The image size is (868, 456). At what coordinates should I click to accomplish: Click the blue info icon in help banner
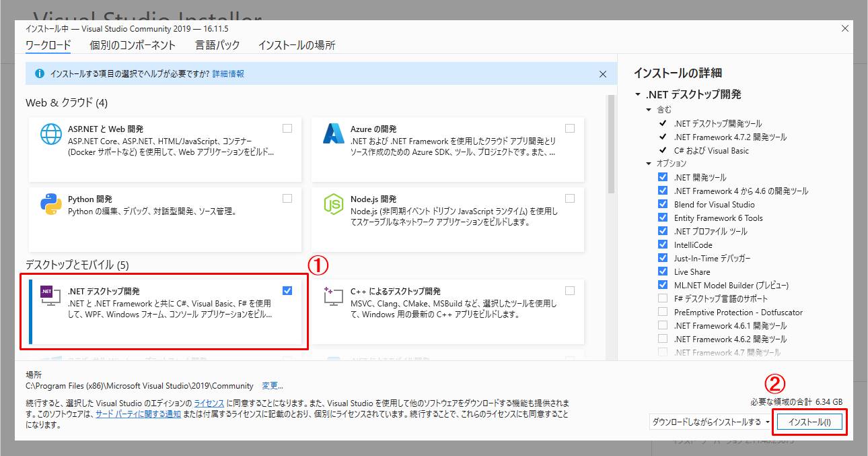[40, 73]
